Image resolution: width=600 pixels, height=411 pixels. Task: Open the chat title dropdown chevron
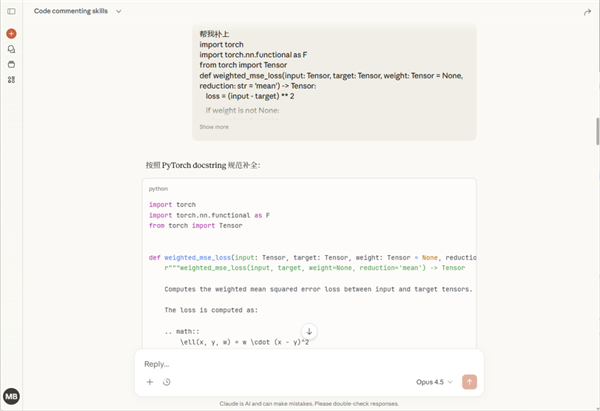coord(119,11)
